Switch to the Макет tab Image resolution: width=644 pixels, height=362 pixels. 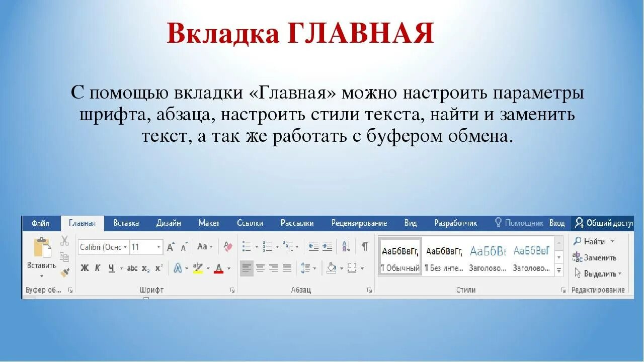(x=209, y=223)
